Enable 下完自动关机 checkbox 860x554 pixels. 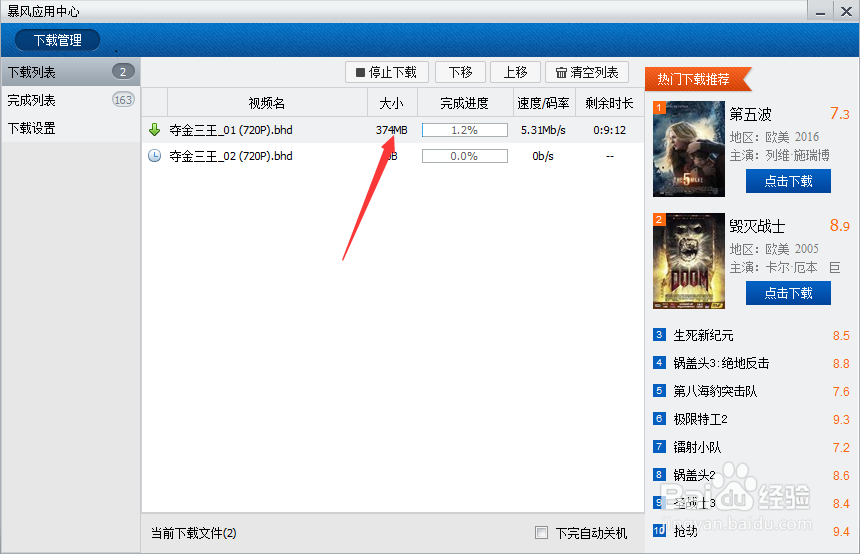click(541, 533)
